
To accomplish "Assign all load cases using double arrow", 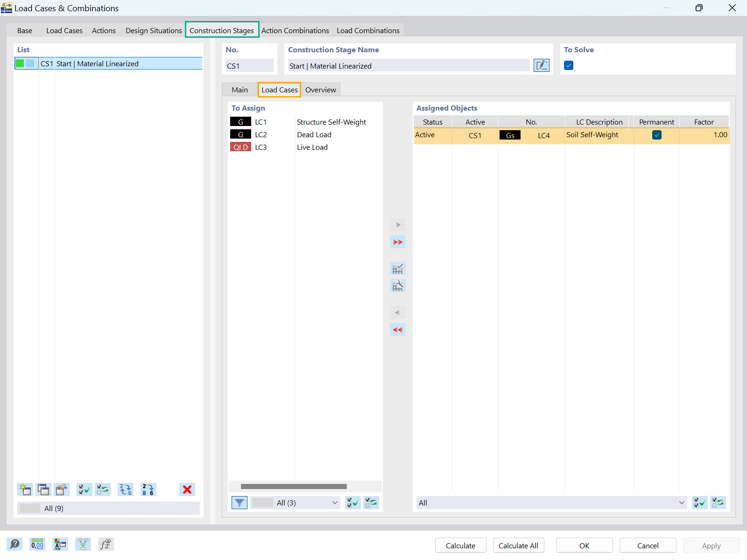I will (397, 242).
